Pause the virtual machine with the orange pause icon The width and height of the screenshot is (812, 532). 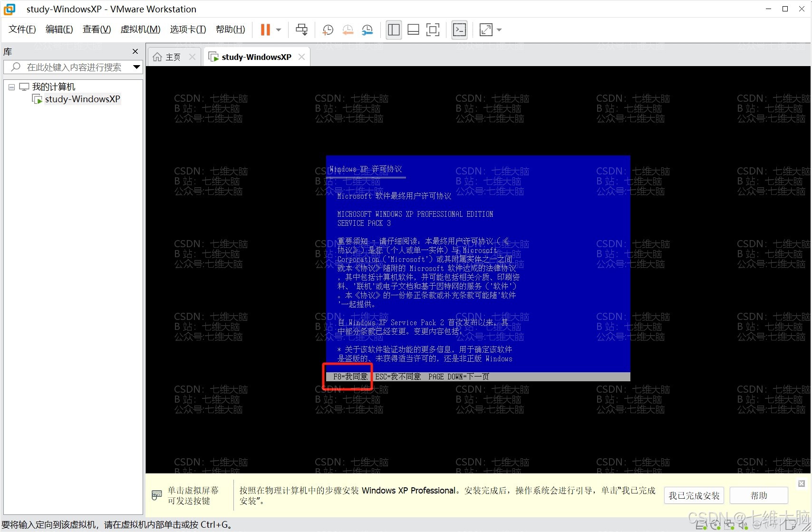[265, 30]
